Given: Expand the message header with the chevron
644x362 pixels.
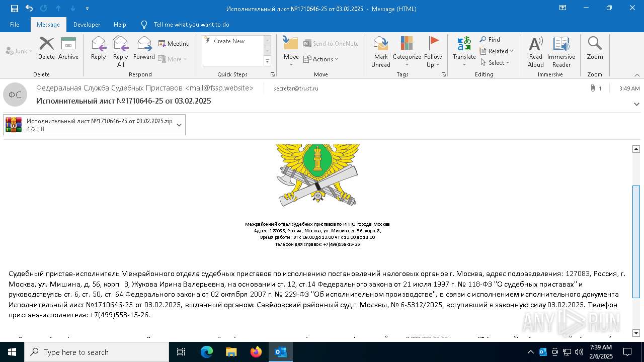Looking at the screenshot, I should coord(637,104).
